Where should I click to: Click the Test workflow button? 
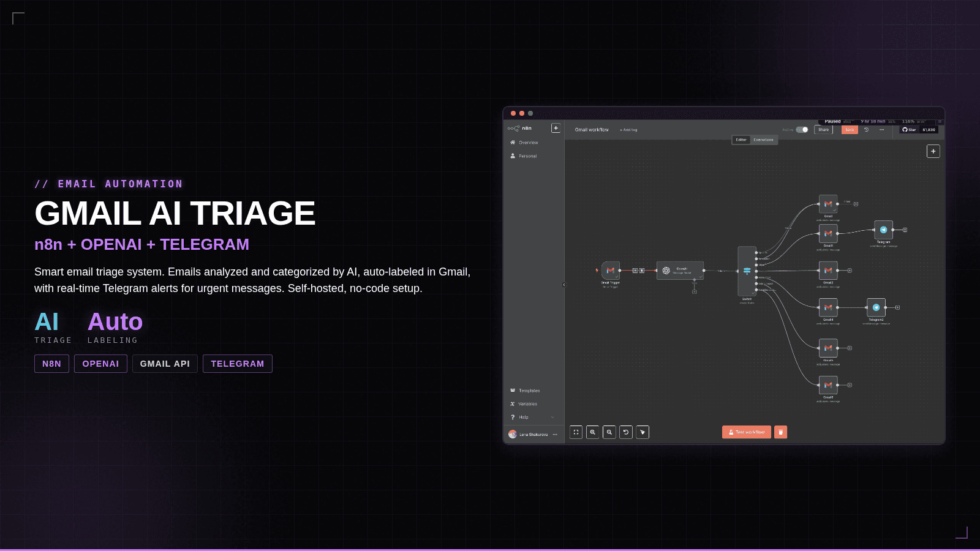(746, 432)
